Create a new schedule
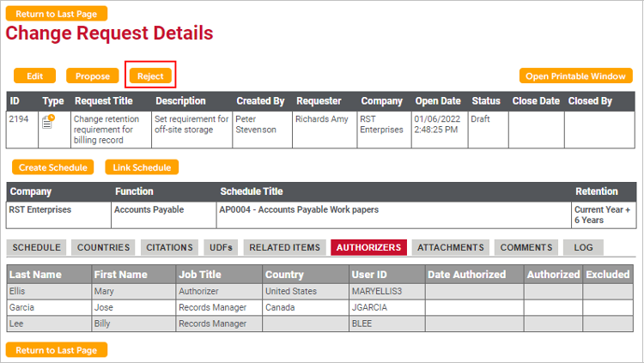 pyautogui.click(x=52, y=167)
